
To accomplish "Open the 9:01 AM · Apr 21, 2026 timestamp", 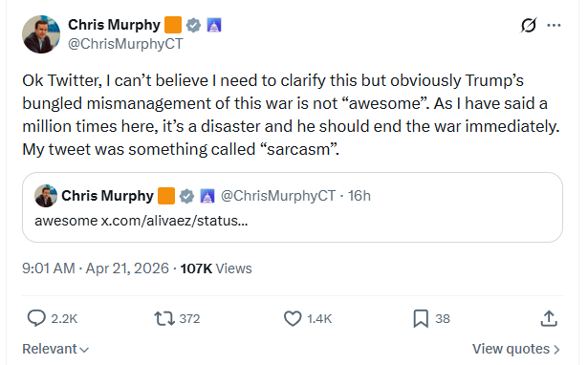I will (x=96, y=268).
